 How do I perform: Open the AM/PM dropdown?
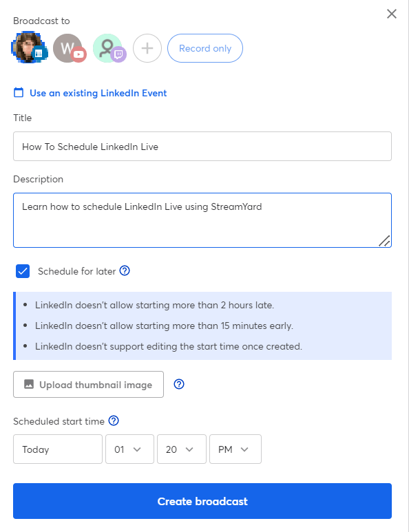(x=235, y=449)
